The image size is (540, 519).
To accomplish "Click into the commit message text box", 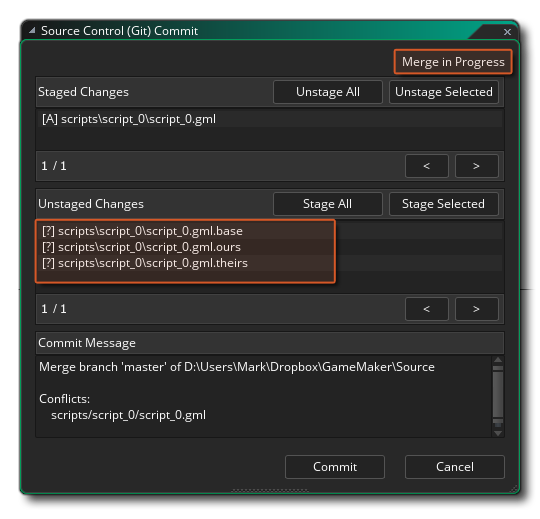I will click(264, 397).
